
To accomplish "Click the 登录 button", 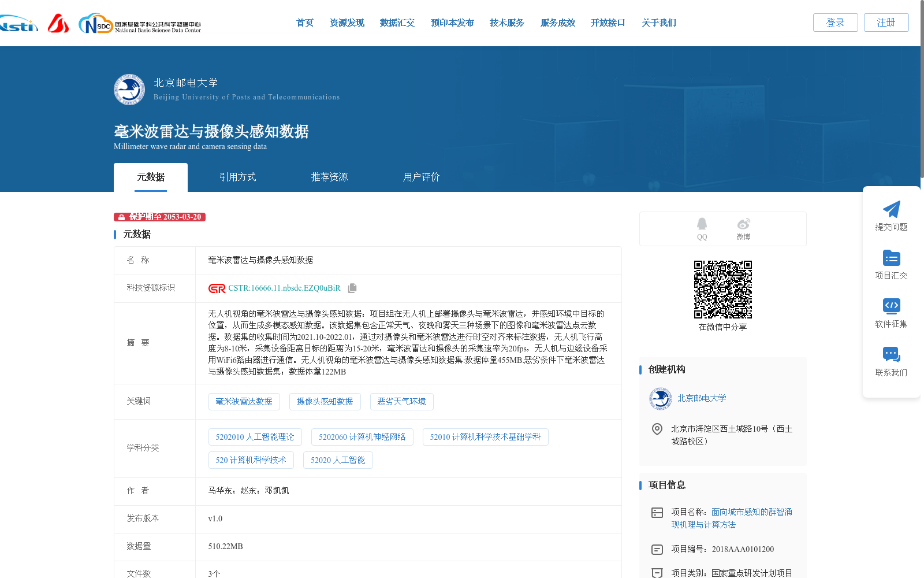I will point(836,23).
